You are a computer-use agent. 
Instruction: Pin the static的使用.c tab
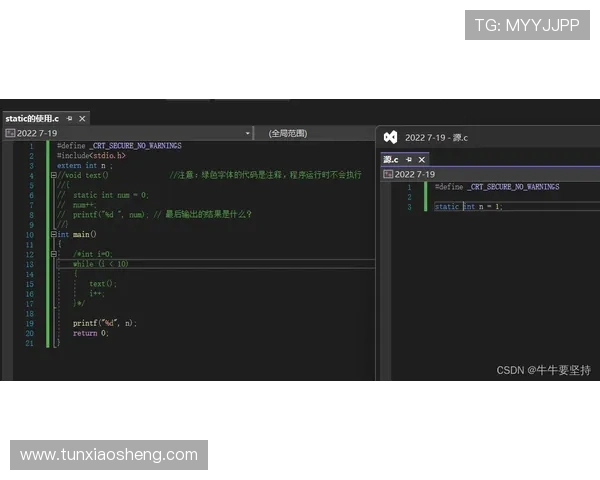[69, 119]
